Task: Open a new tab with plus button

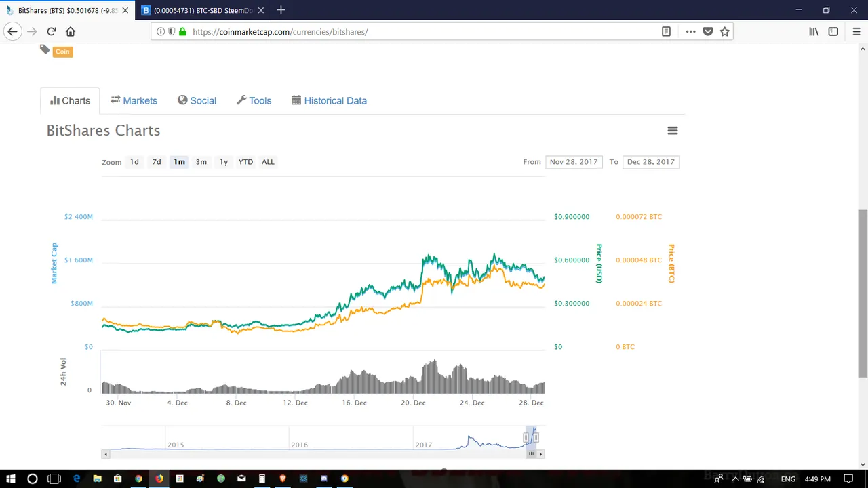Action: click(281, 10)
